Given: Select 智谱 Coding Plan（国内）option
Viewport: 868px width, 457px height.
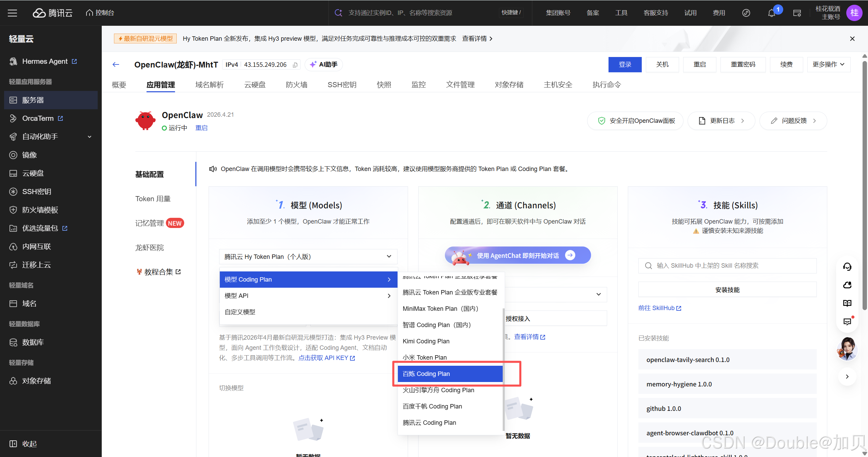Looking at the screenshot, I should (x=450, y=325).
